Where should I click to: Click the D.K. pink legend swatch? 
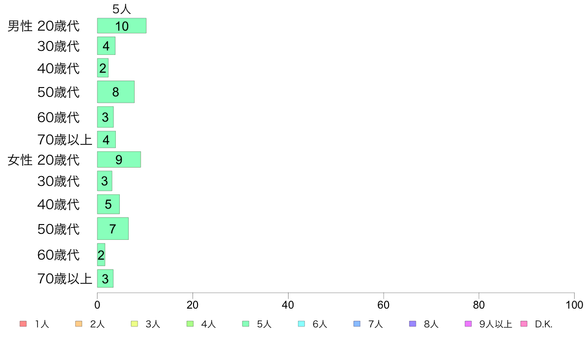[524, 324]
